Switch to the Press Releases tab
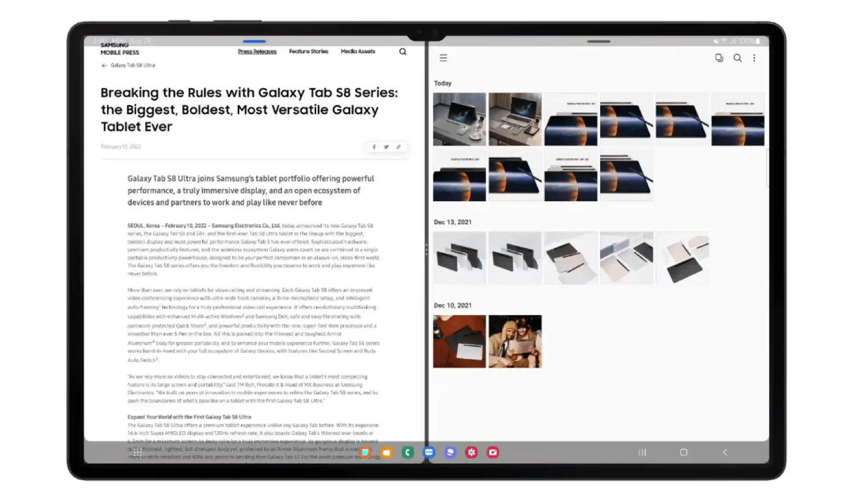 pos(257,52)
